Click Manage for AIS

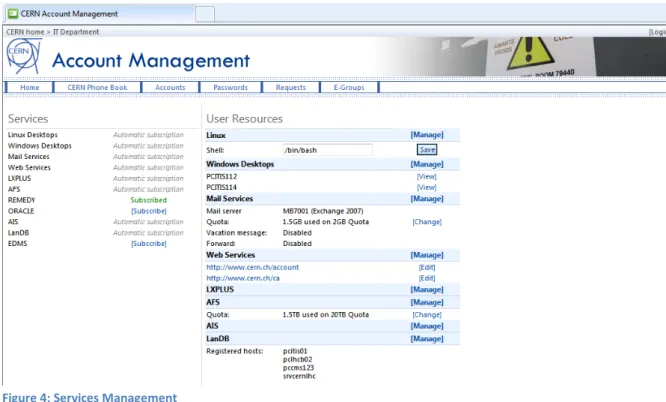click(x=427, y=326)
